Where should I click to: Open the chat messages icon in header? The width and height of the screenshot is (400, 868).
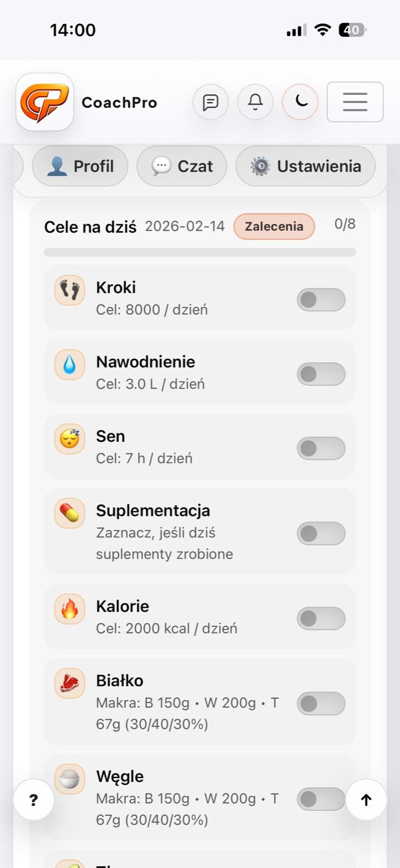coord(211,102)
